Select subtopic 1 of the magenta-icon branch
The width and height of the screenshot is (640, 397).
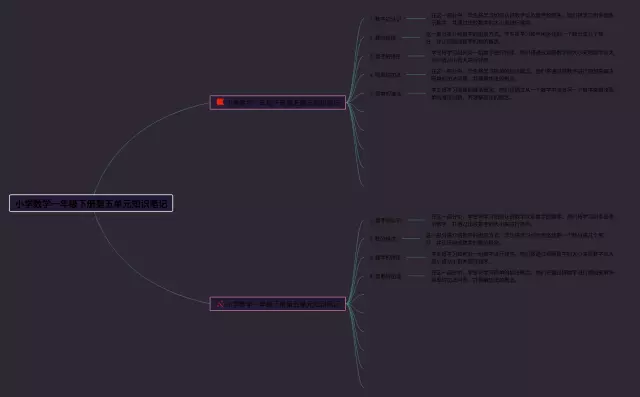[x=386, y=220]
